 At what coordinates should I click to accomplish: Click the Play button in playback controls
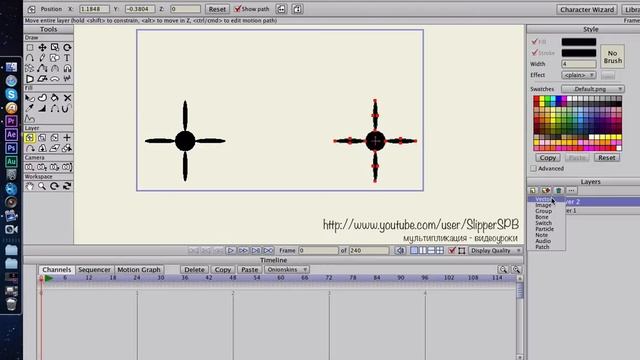[231, 250]
